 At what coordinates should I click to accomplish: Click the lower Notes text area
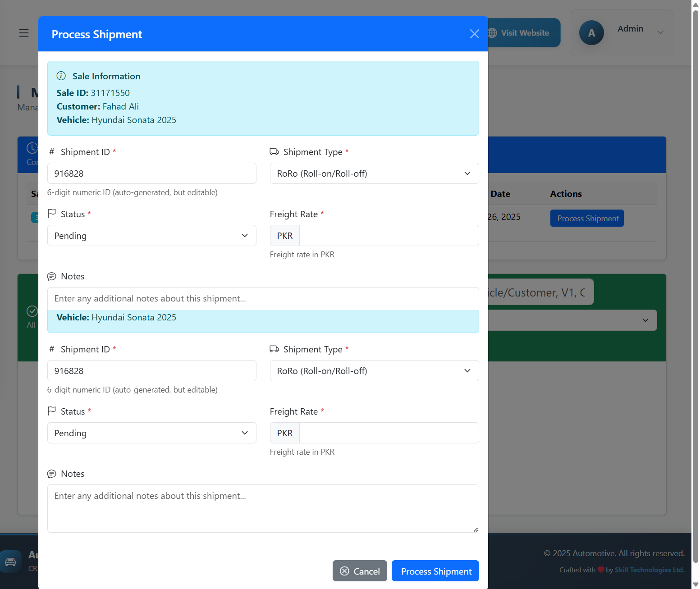(x=263, y=508)
